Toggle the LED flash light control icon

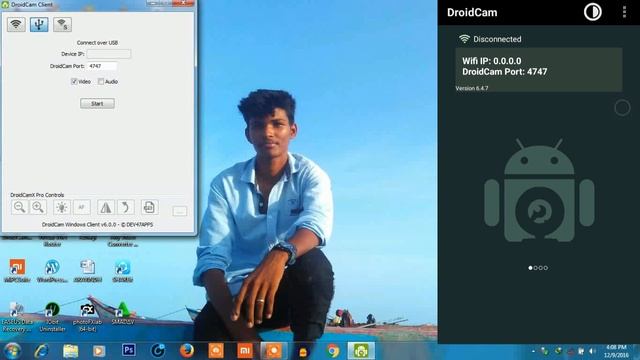coord(62,207)
